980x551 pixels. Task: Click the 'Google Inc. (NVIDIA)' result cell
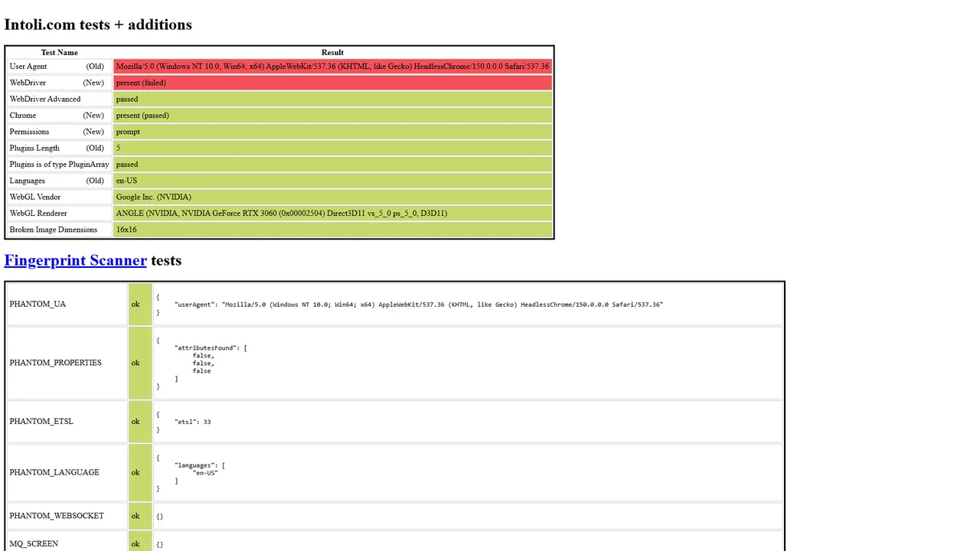click(332, 197)
